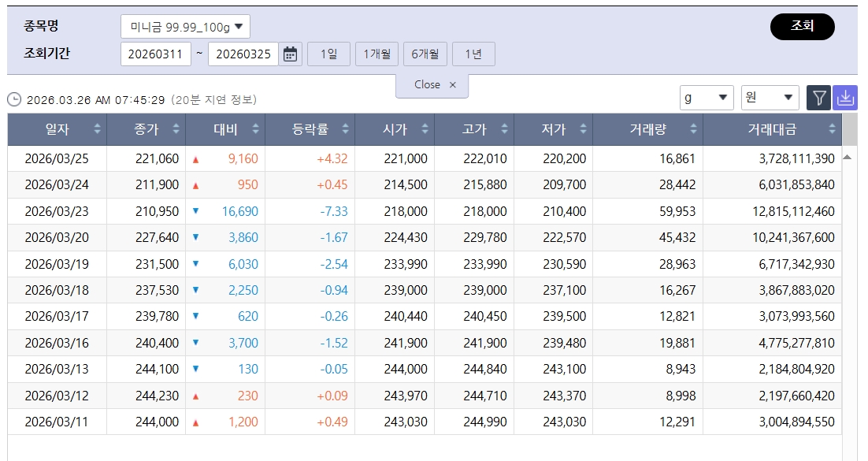Click the filter funnel icon
The height and width of the screenshot is (461, 868).
click(x=818, y=98)
